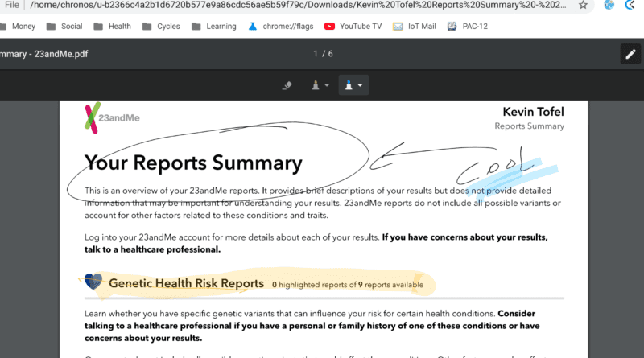
Task: Select the pen annotation tool
Action: coord(316,85)
